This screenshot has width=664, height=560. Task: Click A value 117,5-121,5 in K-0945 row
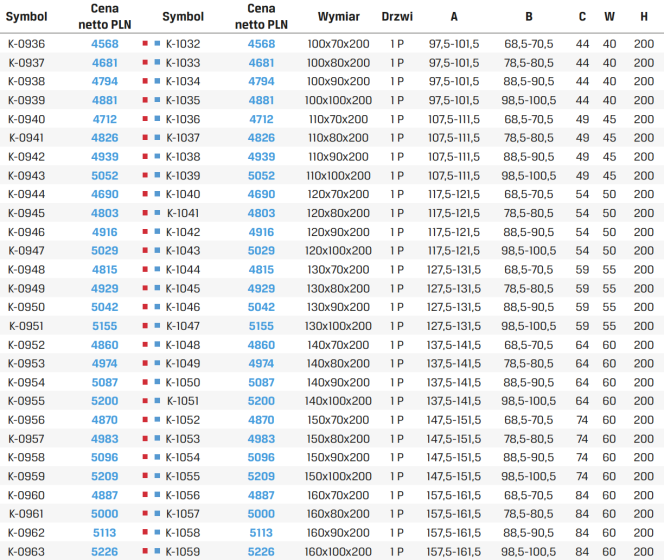tap(454, 213)
